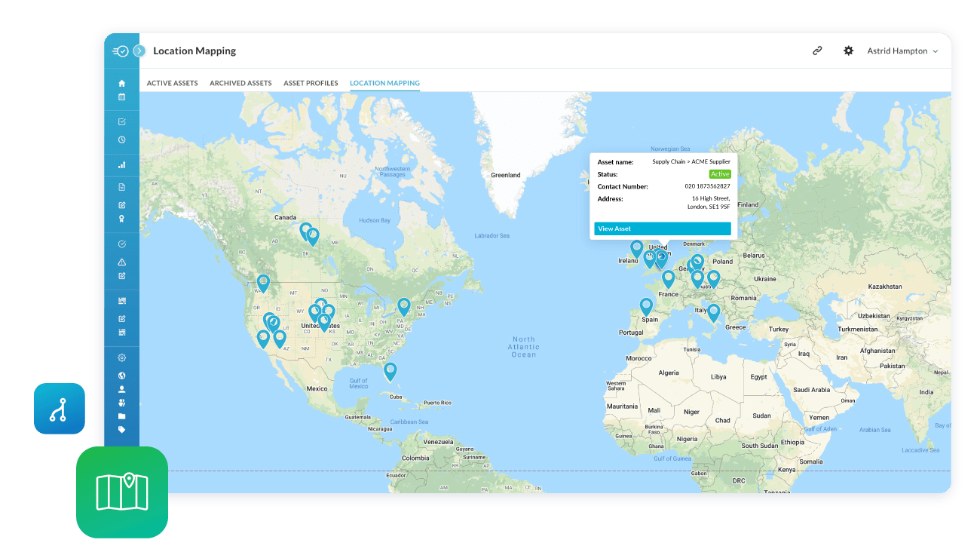View history using the clock icon
Viewport: 980px width, 552px height.
tap(122, 140)
